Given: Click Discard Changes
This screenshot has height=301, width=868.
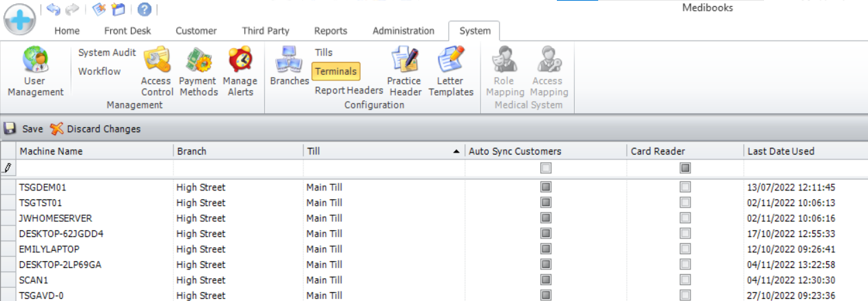Looking at the screenshot, I should (x=96, y=129).
